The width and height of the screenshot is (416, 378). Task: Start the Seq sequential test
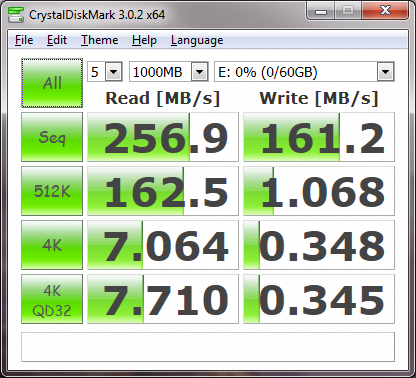pos(52,137)
